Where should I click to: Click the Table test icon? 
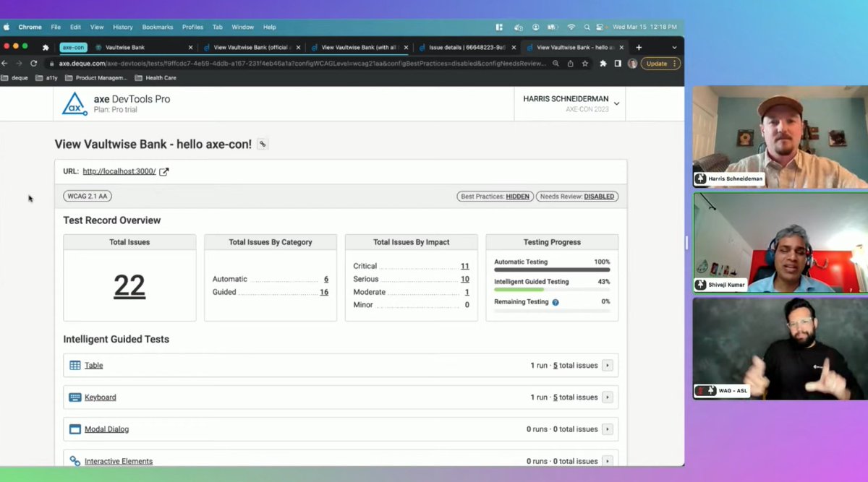75,366
